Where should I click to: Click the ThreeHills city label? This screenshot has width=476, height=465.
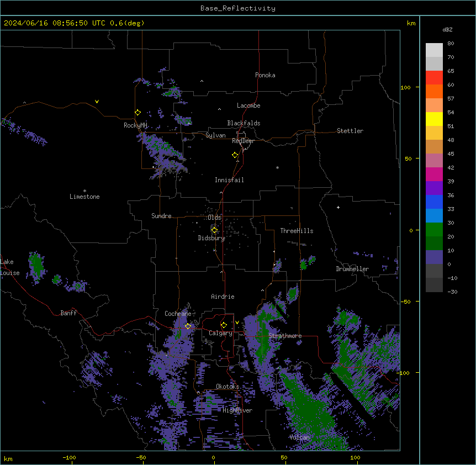[297, 231]
